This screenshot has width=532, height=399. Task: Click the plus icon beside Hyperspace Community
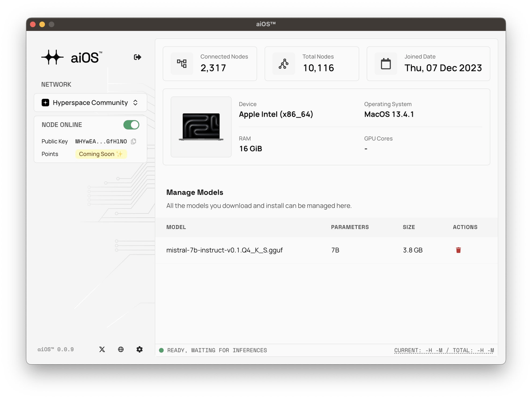[x=45, y=102]
